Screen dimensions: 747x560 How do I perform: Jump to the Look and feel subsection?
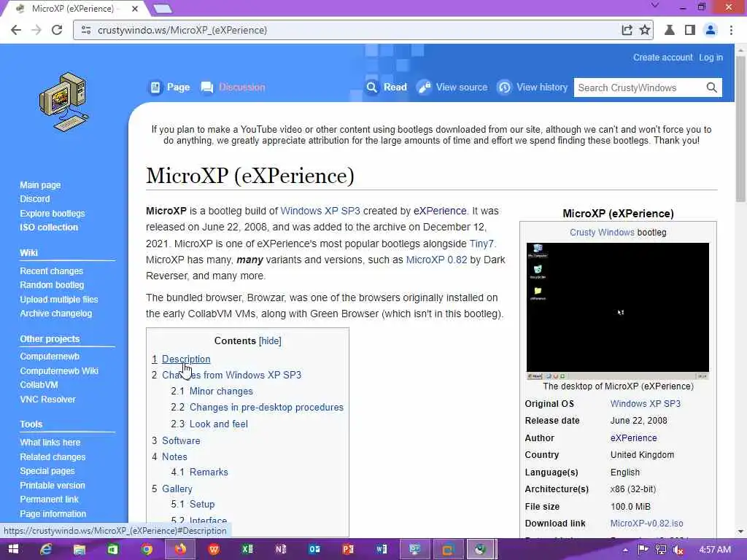click(219, 424)
